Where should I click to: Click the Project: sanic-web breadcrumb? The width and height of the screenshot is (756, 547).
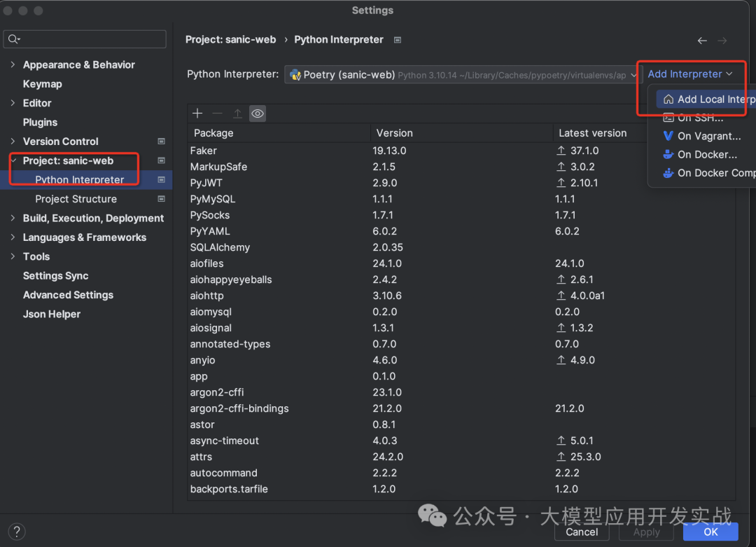[230, 39]
